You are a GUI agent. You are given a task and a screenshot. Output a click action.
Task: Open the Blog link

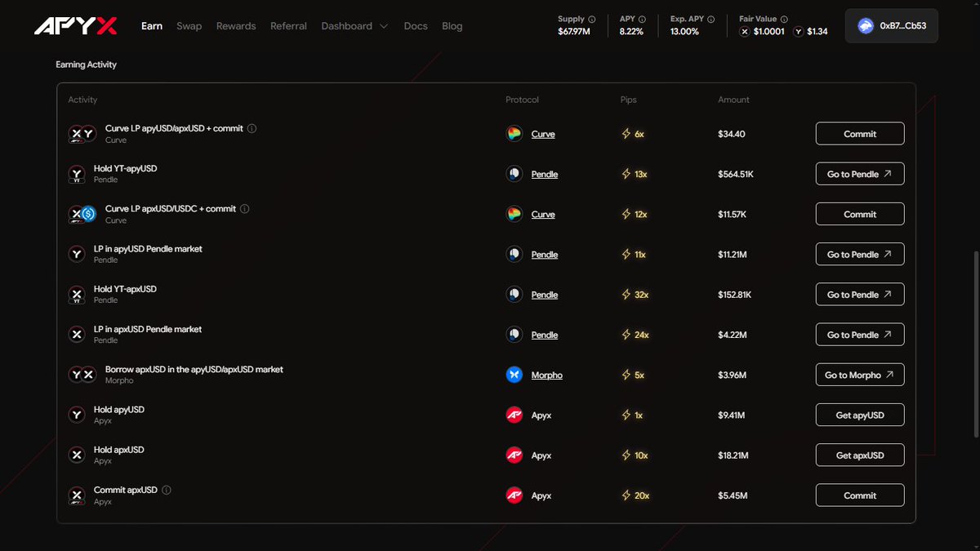point(452,26)
